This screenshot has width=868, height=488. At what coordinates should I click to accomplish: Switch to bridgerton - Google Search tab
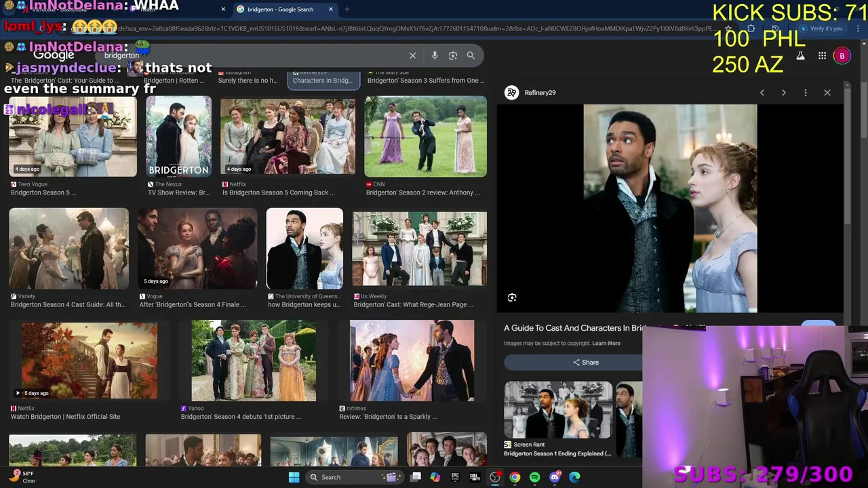285,9
